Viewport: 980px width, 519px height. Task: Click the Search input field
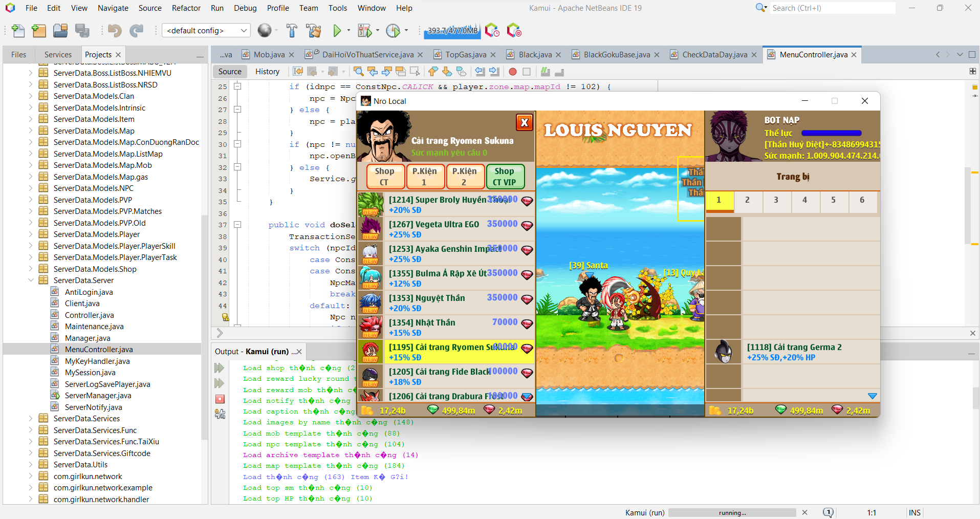coord(832,8)
